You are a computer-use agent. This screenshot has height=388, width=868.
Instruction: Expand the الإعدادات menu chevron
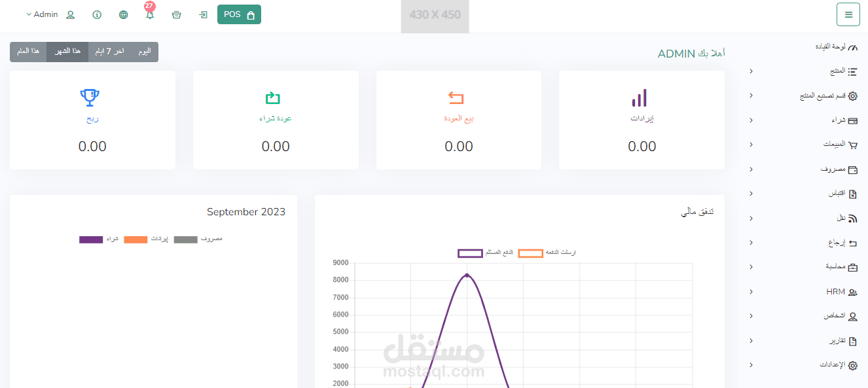pos(751,366)
